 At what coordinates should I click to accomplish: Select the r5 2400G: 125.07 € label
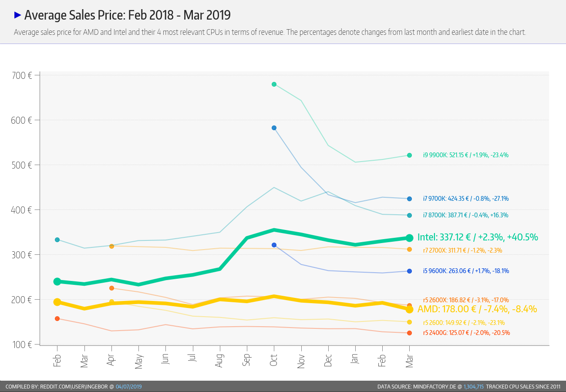(x=466, y=333)
